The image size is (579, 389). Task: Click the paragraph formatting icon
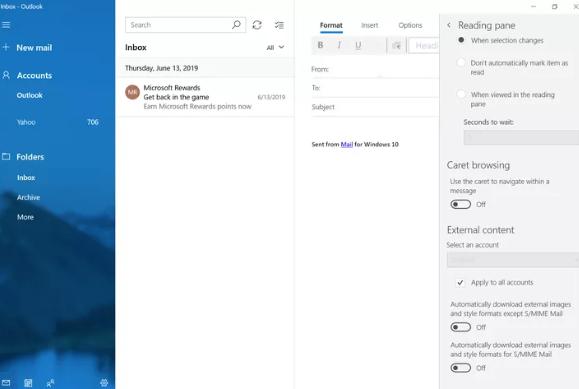click(x=396, y=46)
